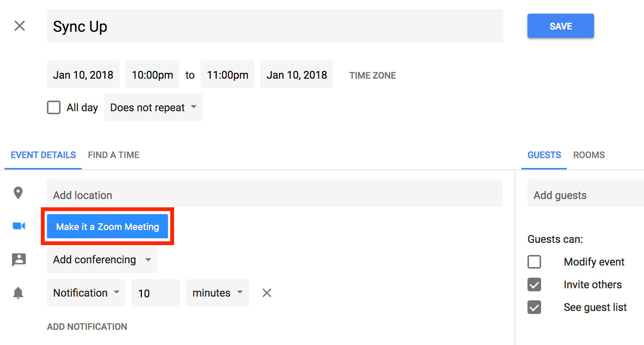Click the notification bell icon
The image size is (644, 345).
point(18,292)
